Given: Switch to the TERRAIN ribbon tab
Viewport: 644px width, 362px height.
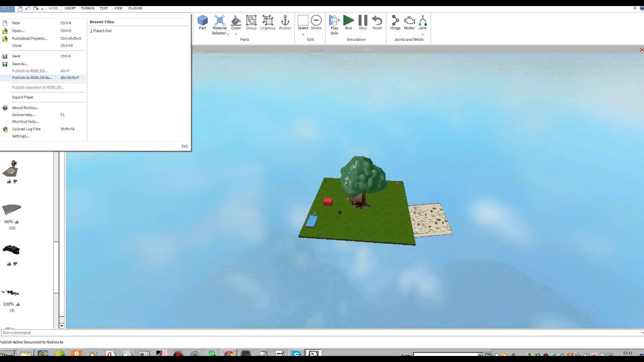Looking at the screenshot, I should [88, 9].
